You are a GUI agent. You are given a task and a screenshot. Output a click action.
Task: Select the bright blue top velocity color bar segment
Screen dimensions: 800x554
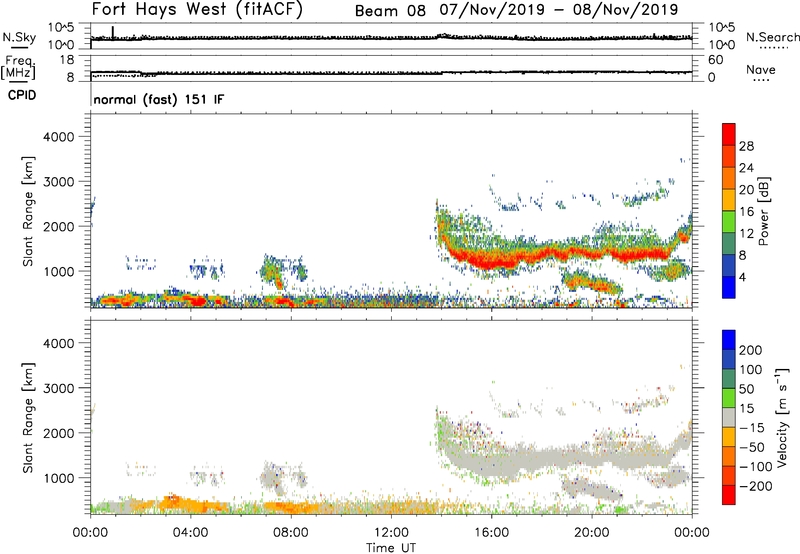[729, 340]
